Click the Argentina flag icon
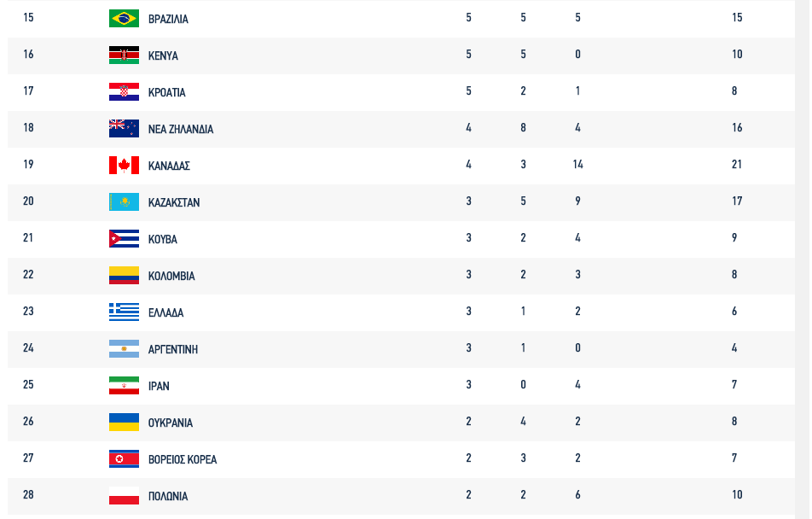Screen dimensions: 812x519 pos(124,348)
